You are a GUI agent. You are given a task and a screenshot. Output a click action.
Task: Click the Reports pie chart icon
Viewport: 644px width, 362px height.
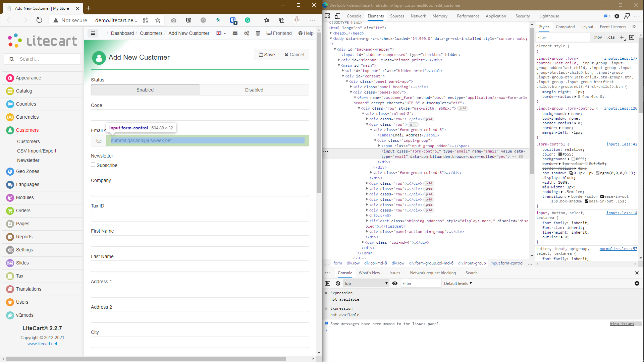(x=10, y=237)
